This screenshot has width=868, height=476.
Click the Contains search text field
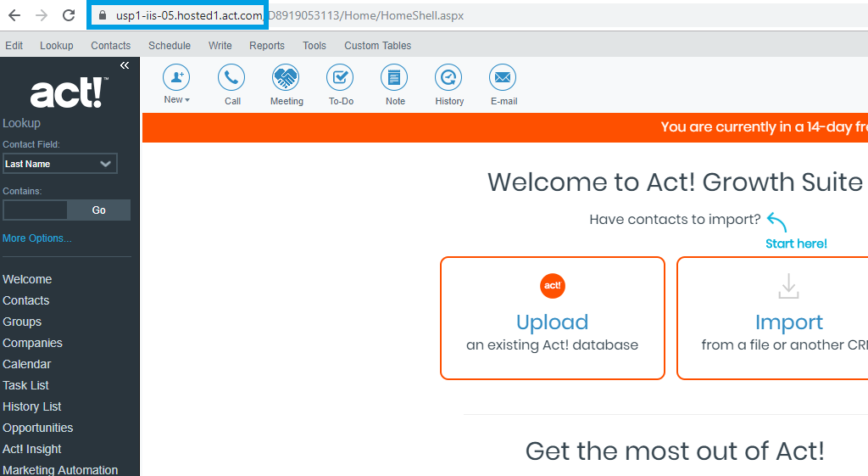35,210
